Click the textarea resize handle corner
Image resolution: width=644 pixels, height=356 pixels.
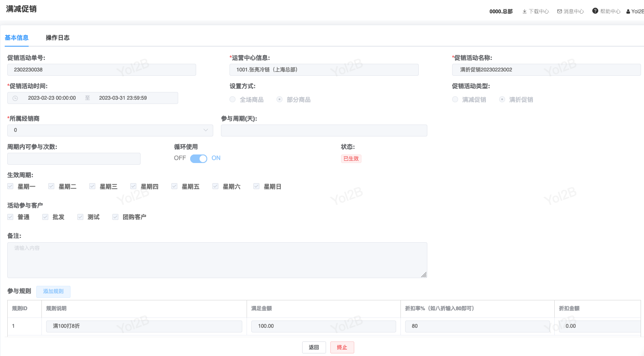[x=424, y=275]
